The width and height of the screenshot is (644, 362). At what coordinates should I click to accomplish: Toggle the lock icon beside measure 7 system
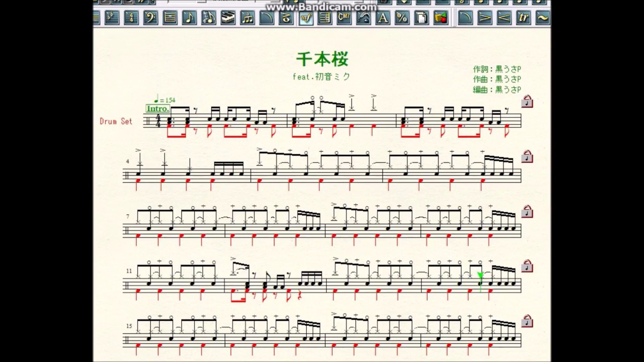[x=527, y=211]
